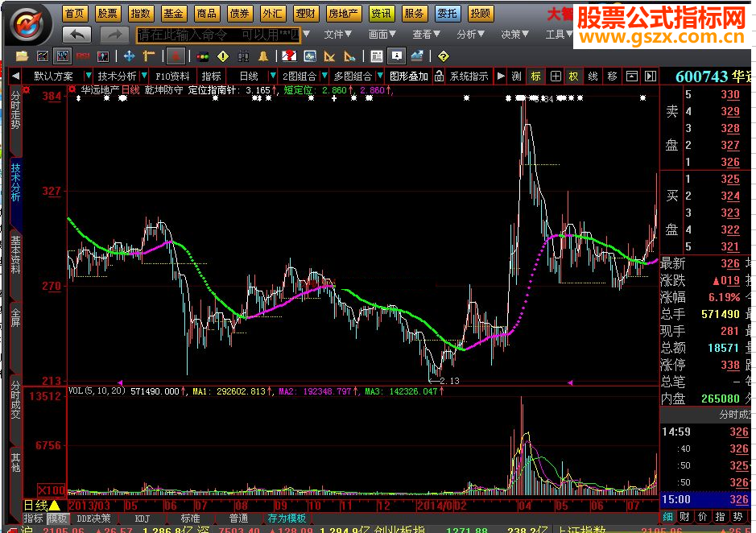Image resolution: width=756 pixels, height=533 pixels.
Task: Toggle the 权 rights adjustment button
Action: pyautogui.click(x=573, y=76)
